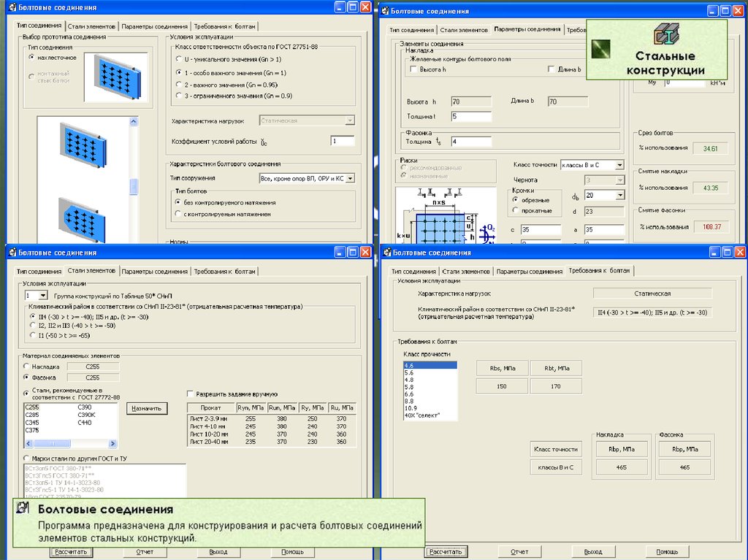Click the connection preview image beside нахлесточное
Viewport: 748px width, 560px height.
[x=115, y=77]
